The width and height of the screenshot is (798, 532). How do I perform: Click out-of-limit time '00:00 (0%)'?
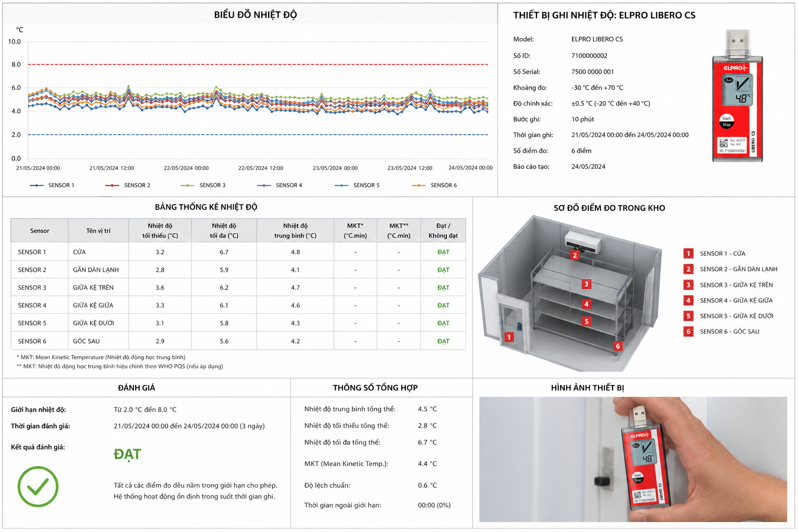(434, 505)
